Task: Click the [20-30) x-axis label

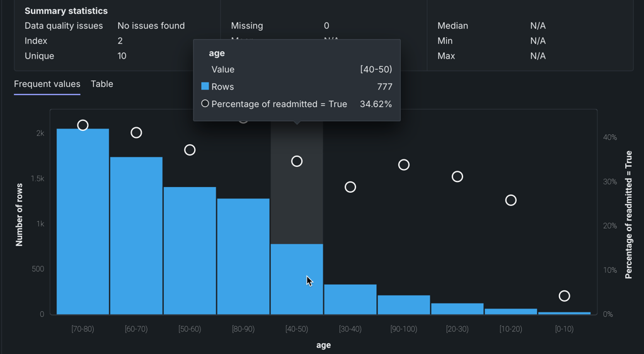Action: (x=457, y=329)
